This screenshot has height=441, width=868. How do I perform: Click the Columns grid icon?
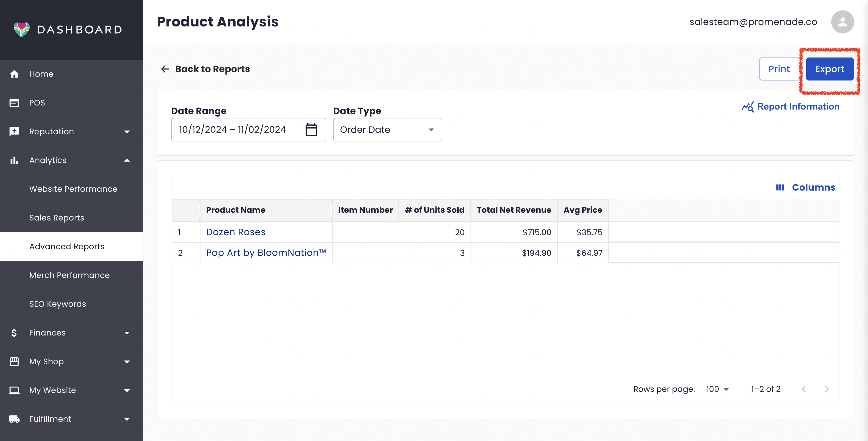(x=780, y=187)
